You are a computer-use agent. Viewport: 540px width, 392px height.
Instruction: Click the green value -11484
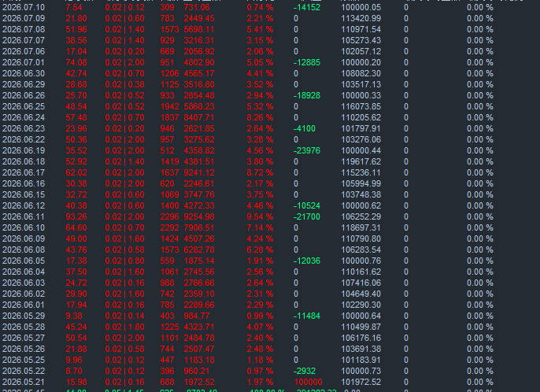307,316
